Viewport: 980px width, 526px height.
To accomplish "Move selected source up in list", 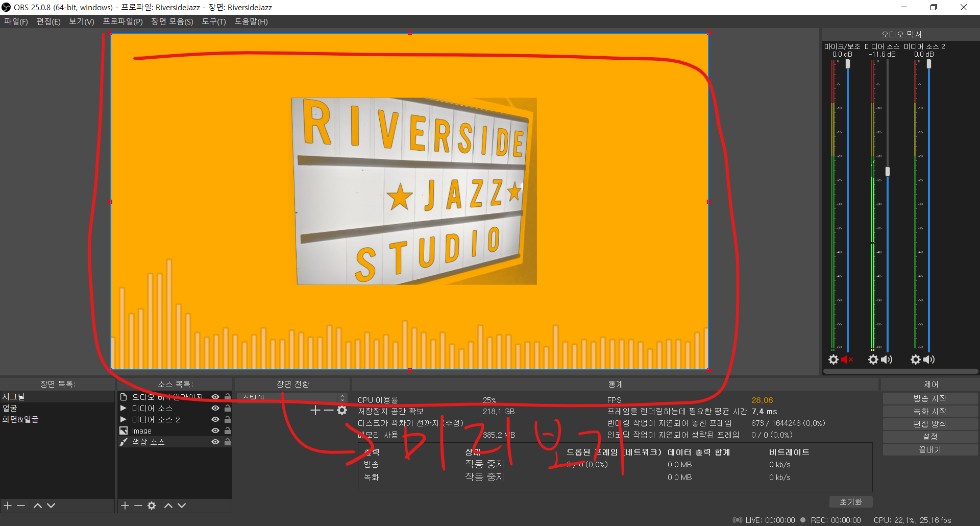I will [168, 506].
